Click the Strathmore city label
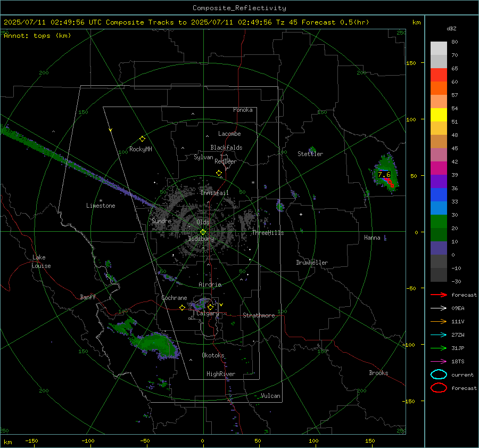 point(259,315)
